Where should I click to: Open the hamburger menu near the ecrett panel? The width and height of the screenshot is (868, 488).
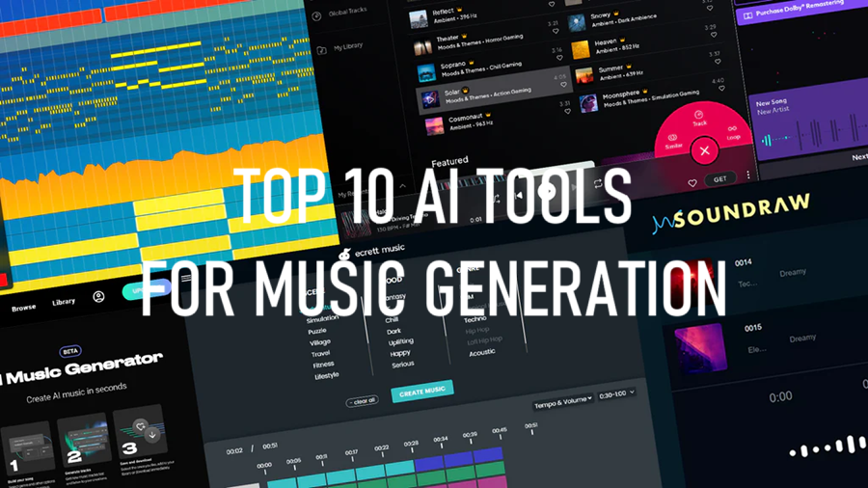click(186, 278)
